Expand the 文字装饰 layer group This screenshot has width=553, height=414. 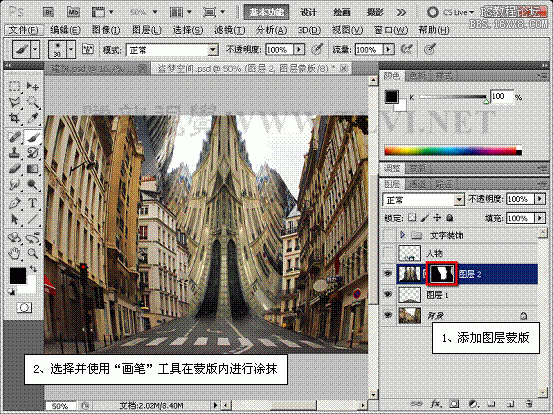[x=403, y=235]
